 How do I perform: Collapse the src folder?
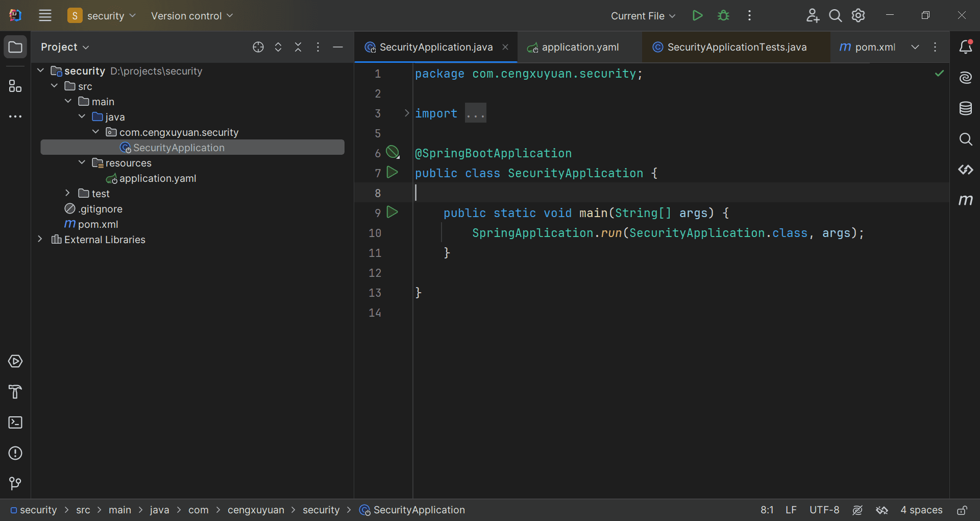[55, 86]
